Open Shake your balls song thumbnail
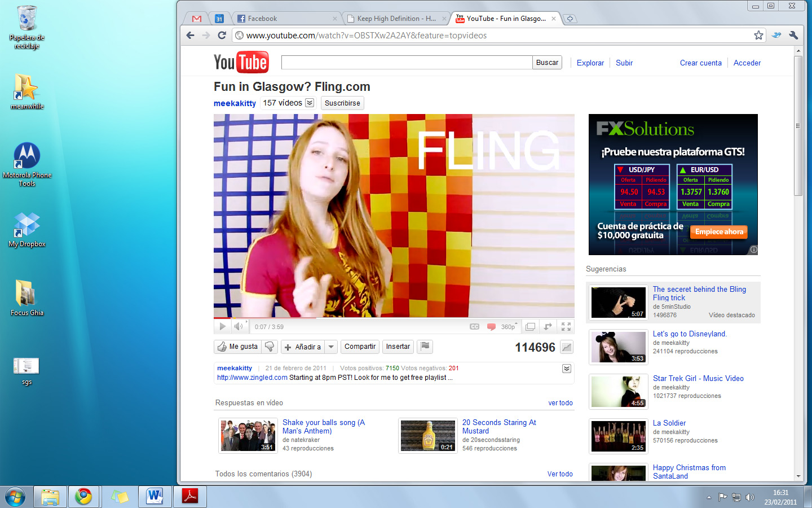 (x=248, y=436)
